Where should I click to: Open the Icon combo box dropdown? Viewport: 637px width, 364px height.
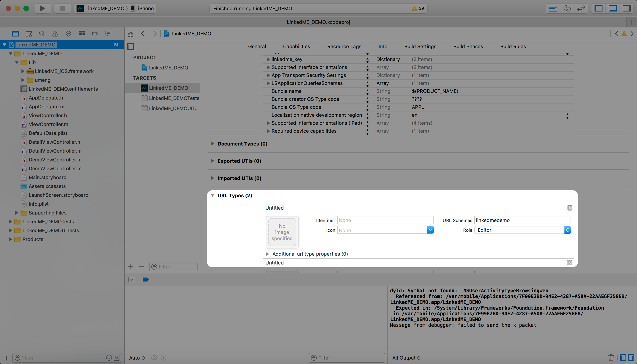(430, 230)
